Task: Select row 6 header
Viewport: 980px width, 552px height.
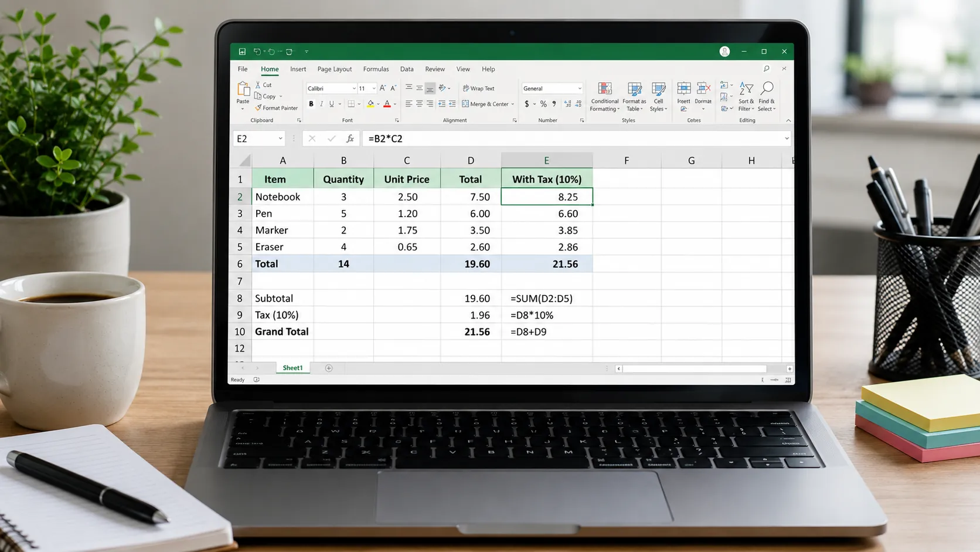Action: click(240, 264)
